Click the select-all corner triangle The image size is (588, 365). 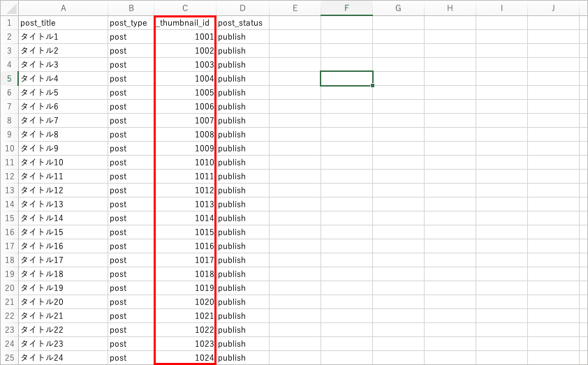pyautogui.click(x=9, y=8)
